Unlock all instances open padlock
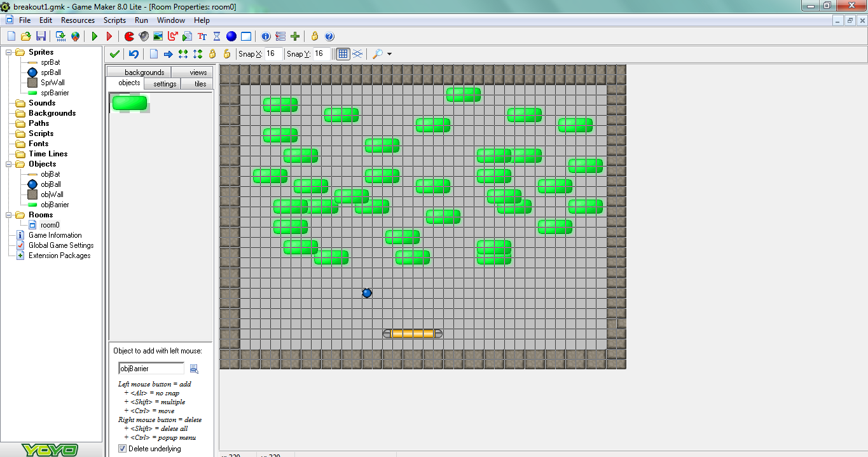 tap(227, 54)
